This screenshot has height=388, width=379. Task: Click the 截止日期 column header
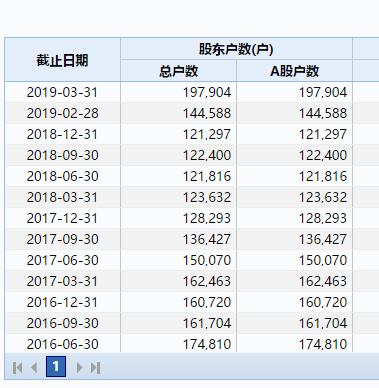point(62,60)
